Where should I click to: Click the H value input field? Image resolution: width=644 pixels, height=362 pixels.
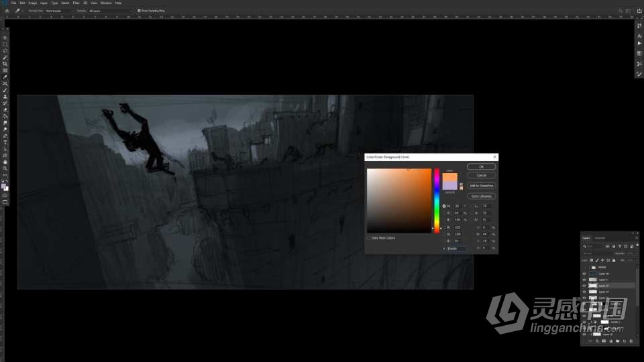(458, 206)
